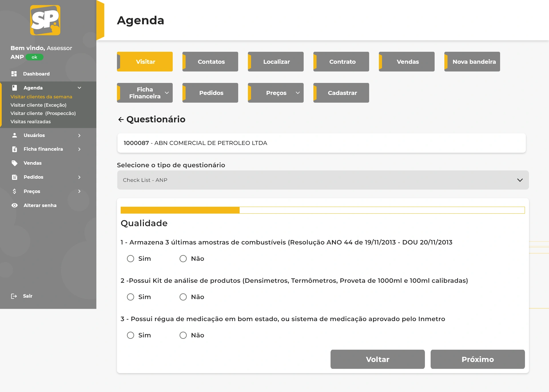Open the Check List - ANP dropdown
Viewport: 549px width, 392px height.
[x=323, y=180]
